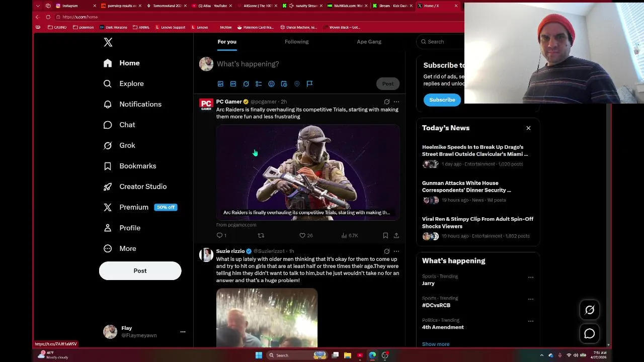This screenshot has height=362, width=644.
Task: Switch to the For you tab
Action: (227, 42)
